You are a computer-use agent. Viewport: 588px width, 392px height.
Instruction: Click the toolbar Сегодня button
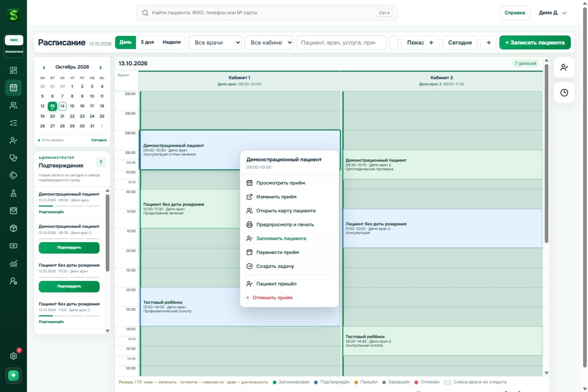460,43
